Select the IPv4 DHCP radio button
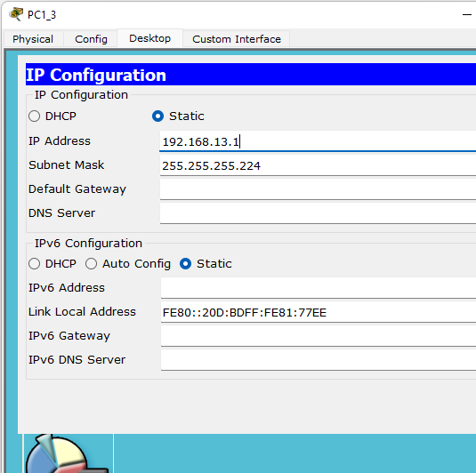The height and width of the screenshot is (473, 476). [35, 116]
